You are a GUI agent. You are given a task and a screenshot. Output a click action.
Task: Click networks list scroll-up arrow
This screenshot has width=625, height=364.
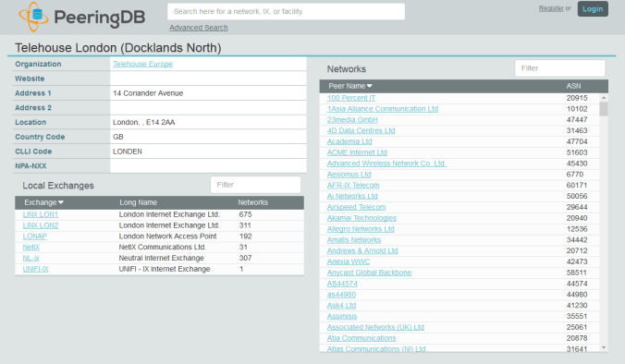[604, 98]
